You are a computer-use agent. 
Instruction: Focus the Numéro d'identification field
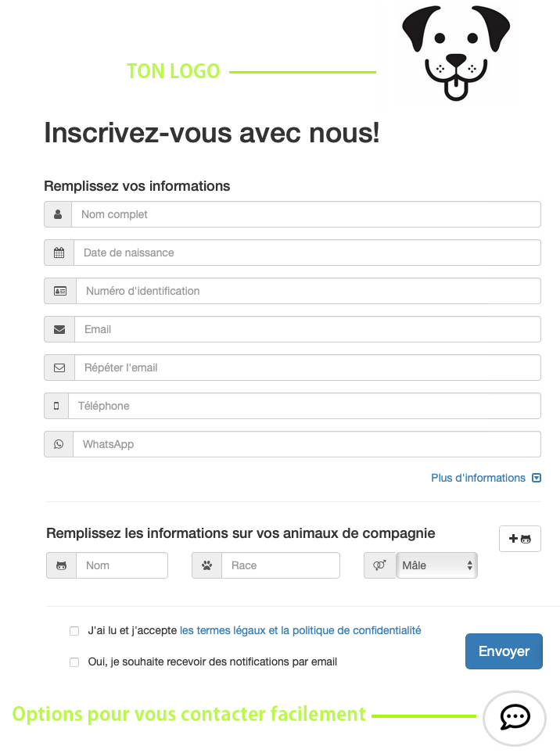pyautogui.click(x=308, y=291)
